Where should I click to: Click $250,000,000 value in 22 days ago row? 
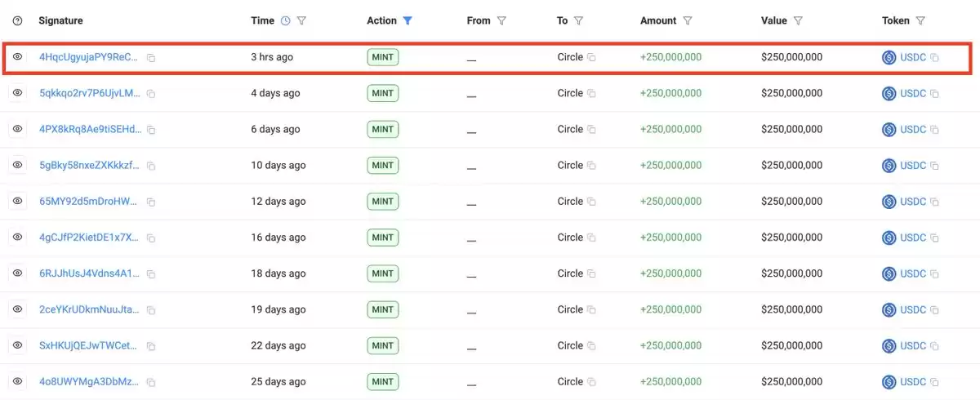pos(791,345)
